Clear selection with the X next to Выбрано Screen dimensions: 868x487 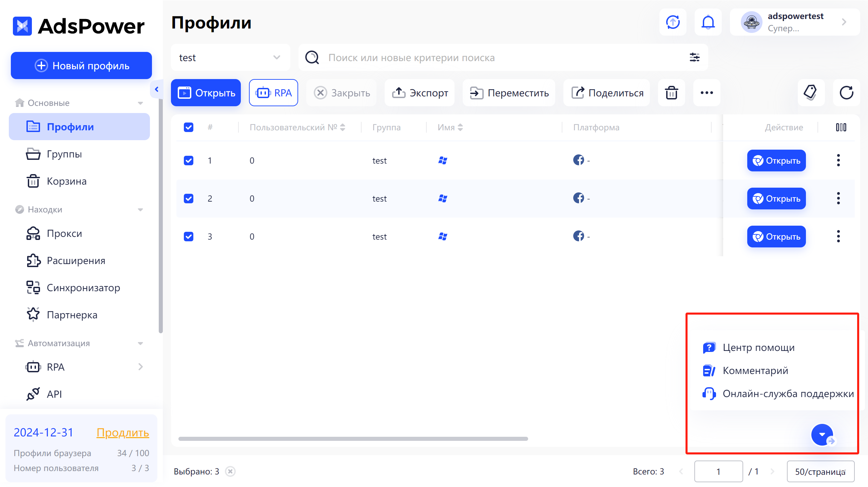pos(230,471)
